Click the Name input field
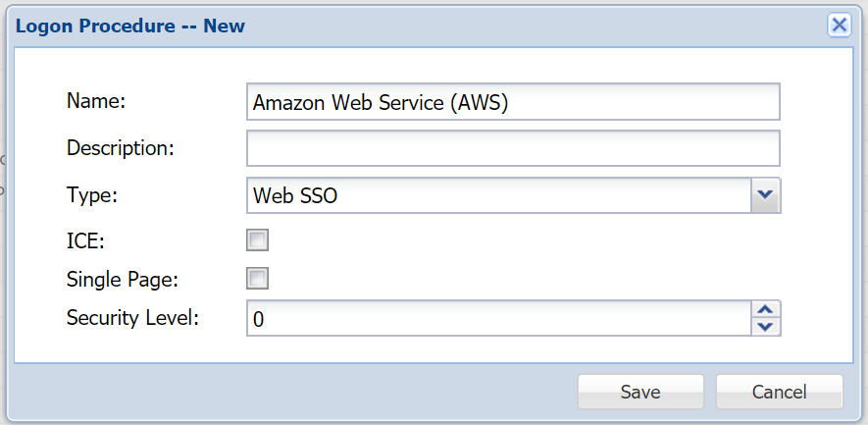Image resolution: width=868 pixels, height=425 pixels. coord(513,101)
